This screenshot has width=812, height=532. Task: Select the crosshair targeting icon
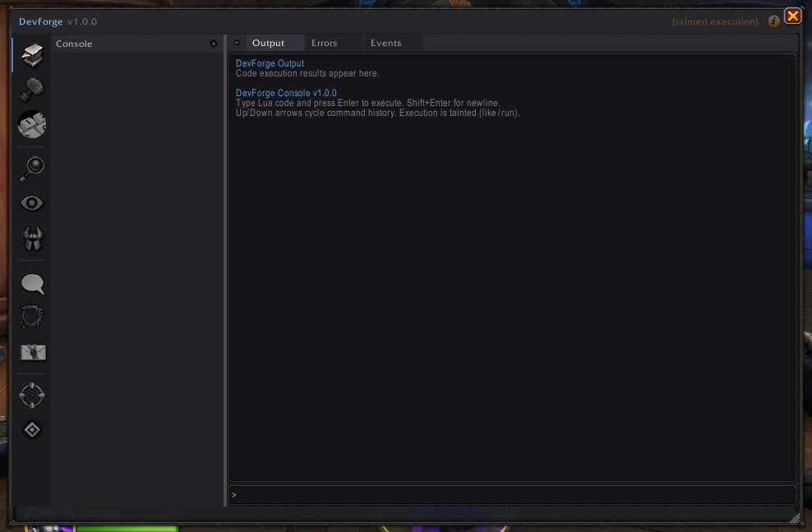[31, 394]
